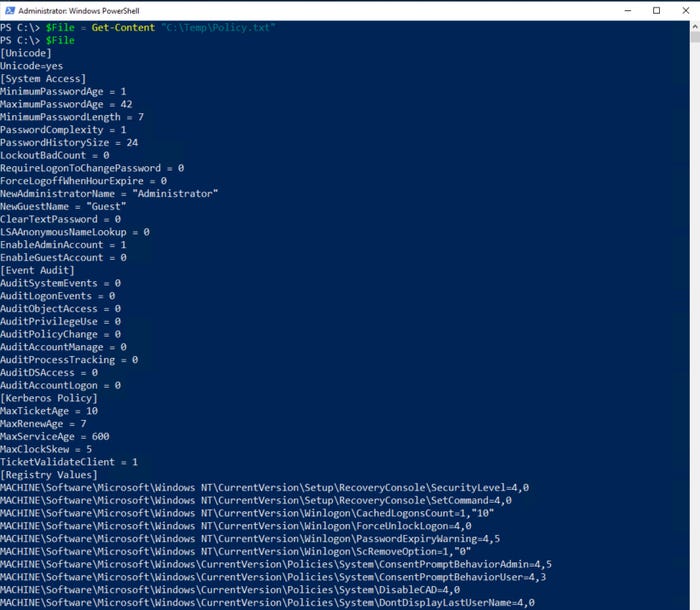Screen dimensions: 700x610
Task: Click the NewGuestName = "Guest" line
Action: pyautogui.click(x=63, y=207)
